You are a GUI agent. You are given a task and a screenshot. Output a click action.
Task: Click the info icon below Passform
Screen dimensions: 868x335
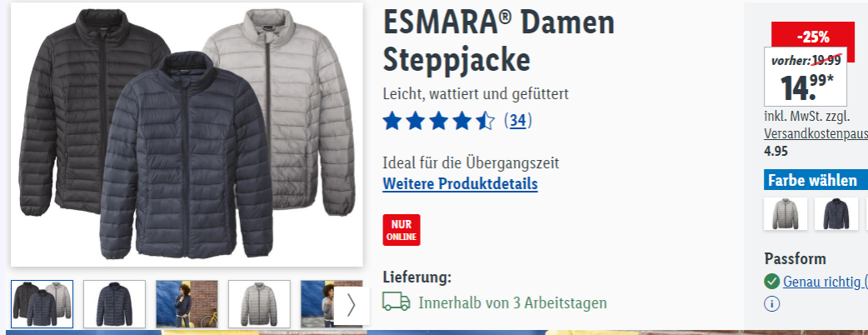click(772, 304)
